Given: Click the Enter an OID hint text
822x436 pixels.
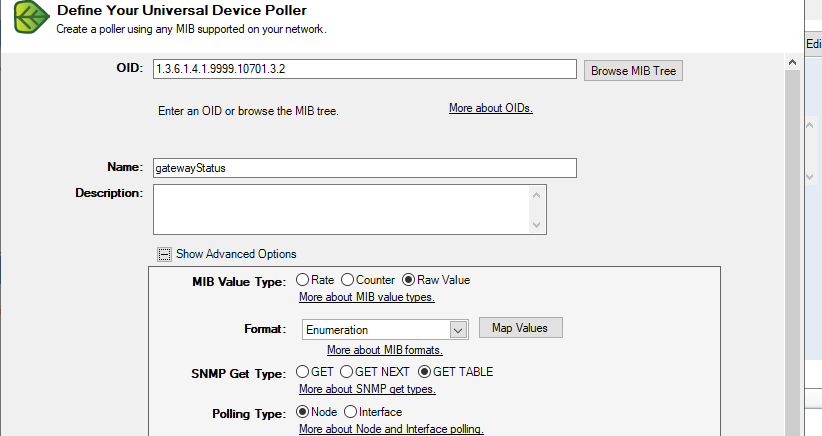Looking at the screenshot, I should click(x=248, y=111).
